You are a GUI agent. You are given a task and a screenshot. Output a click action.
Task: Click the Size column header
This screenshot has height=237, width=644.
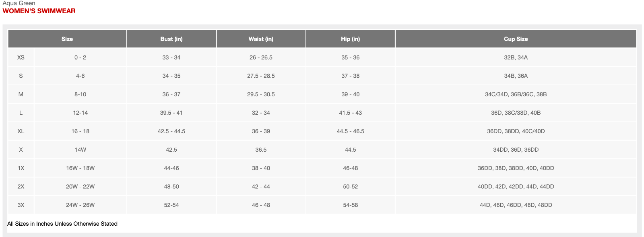(x=67, y=39)
